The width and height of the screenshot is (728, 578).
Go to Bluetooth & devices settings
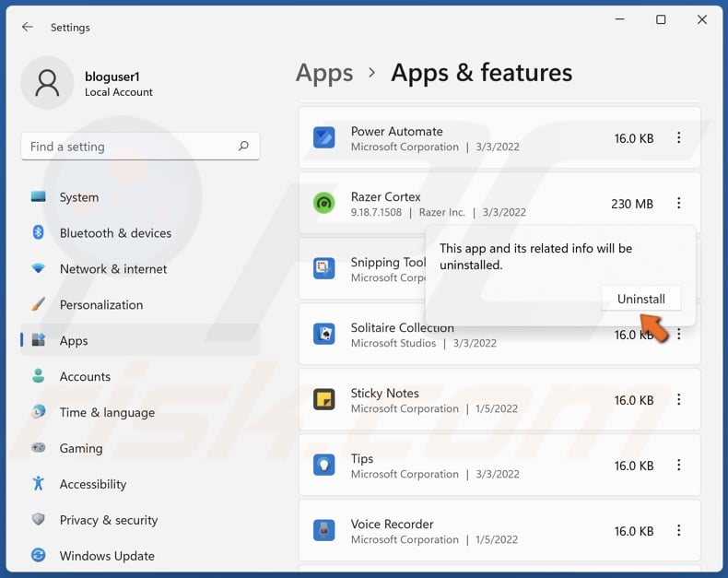click(x=140, y=233)
